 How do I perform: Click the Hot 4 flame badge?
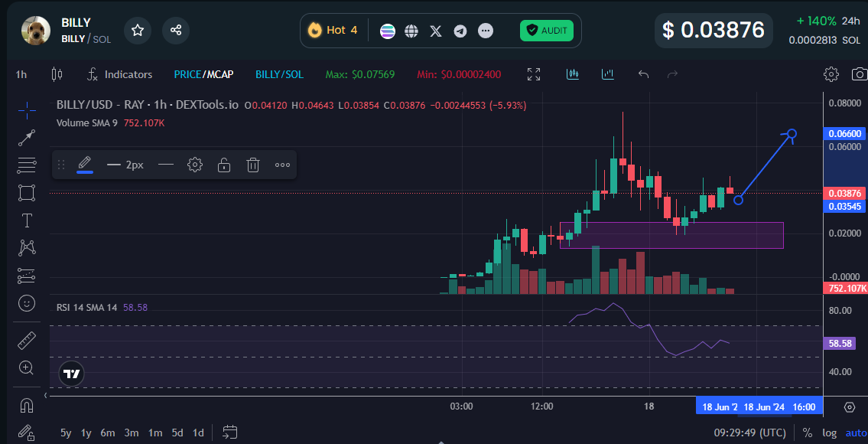pyautogui.click(x=333, y=30)
